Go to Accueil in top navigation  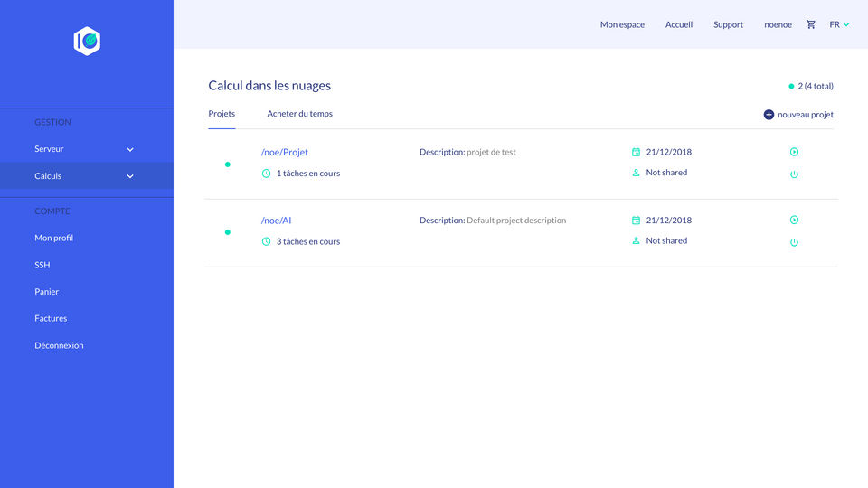pos(679,24)
